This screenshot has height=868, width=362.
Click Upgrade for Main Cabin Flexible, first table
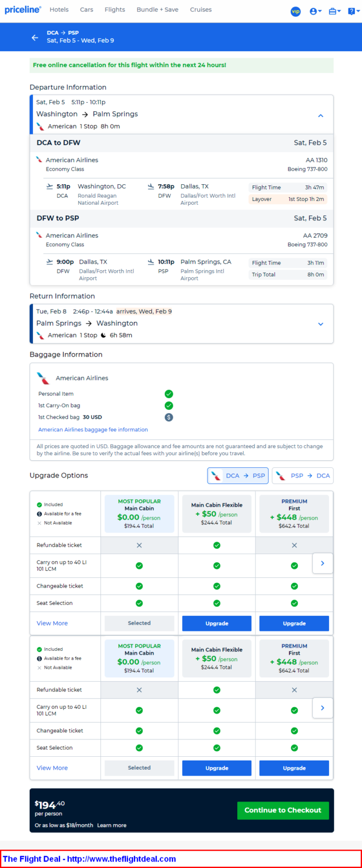point(217,623)
